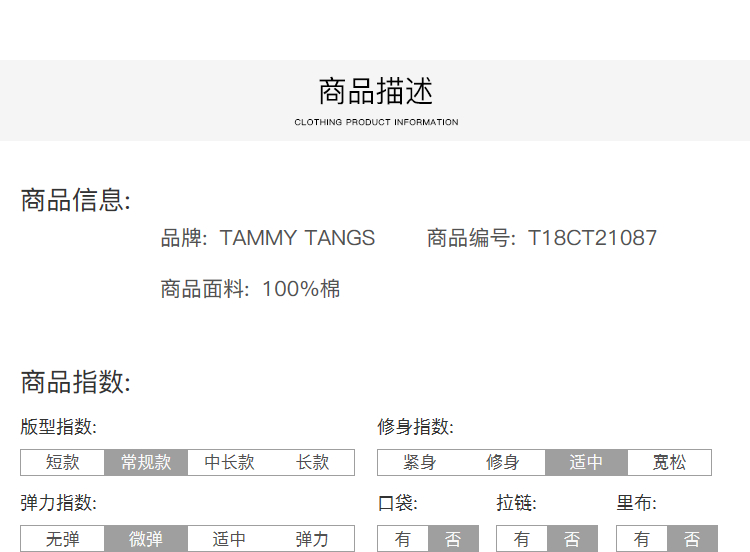Click the 商品面料 label

coord(205,289)
